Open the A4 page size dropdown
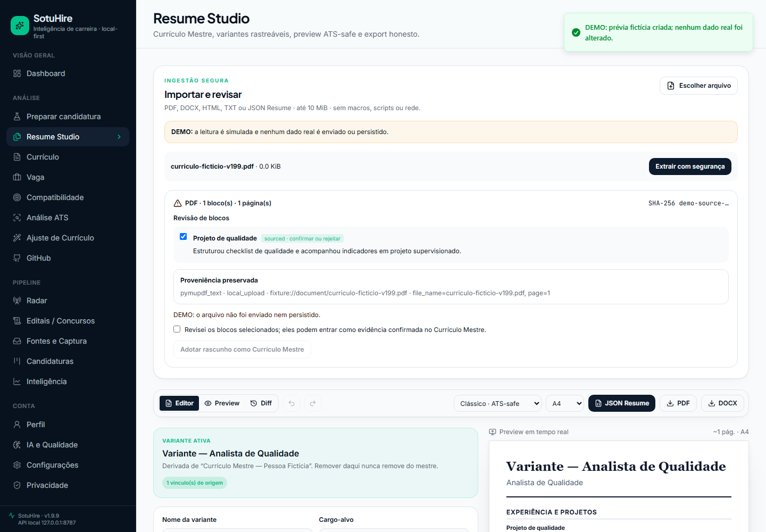Screen dimensions: 766x532 (x=564, y=403)
